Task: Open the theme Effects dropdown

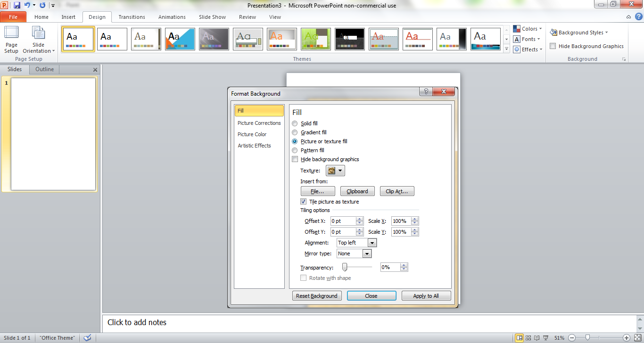Action: [528, 49]
